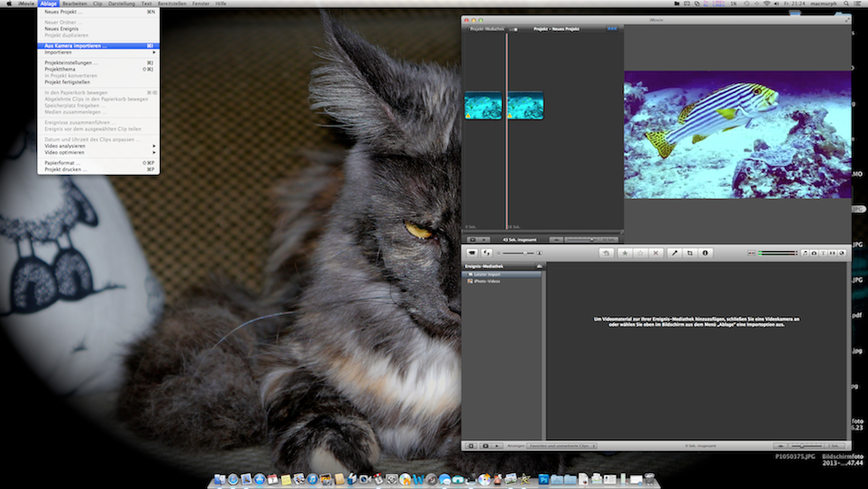The height and width of the screenshot is (489, 868).
Task: Play selected events fullscreen button at bottom
Action: pyautogui.click(x=485, y=446)
